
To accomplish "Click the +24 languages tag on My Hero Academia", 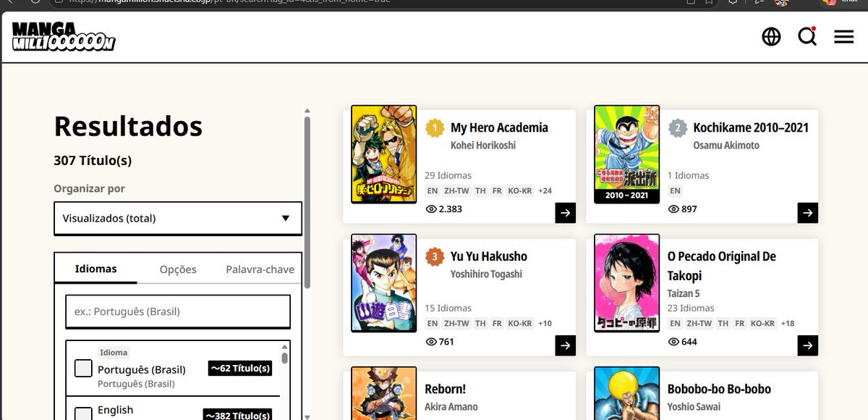I will coord(545,191).
